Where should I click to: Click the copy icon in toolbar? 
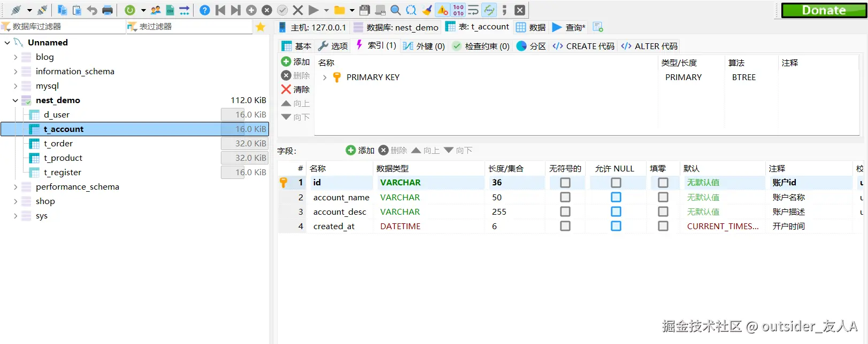62,10
